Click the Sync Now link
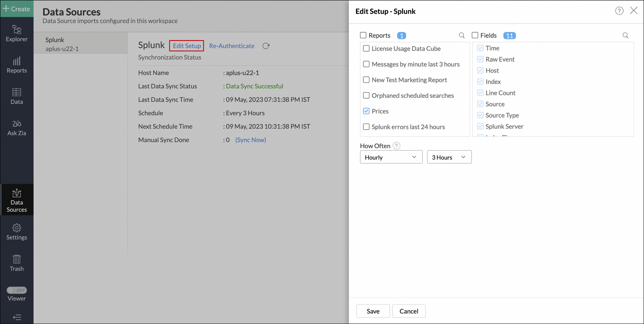644x324 pixels. tap(251, 140)
